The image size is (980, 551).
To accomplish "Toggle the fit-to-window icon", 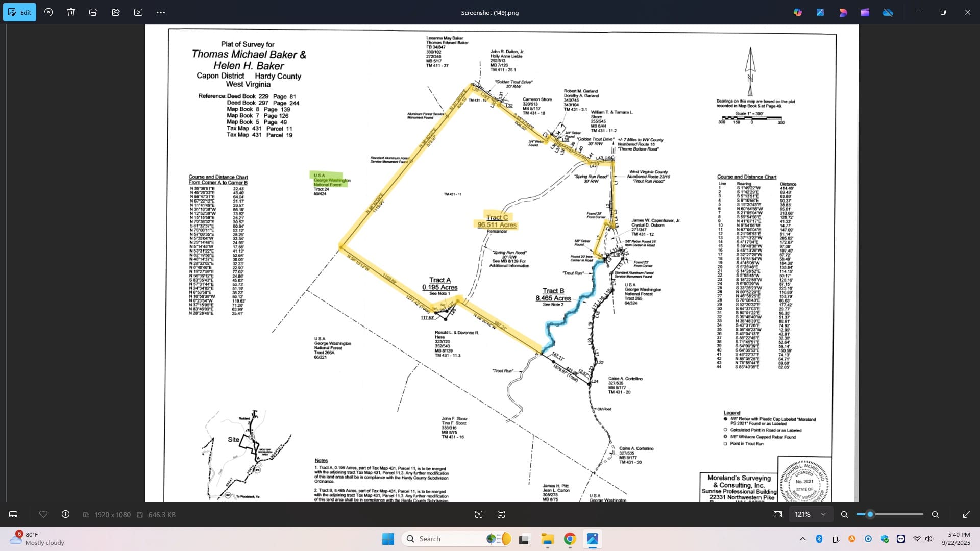I will [x=778, y=514].
